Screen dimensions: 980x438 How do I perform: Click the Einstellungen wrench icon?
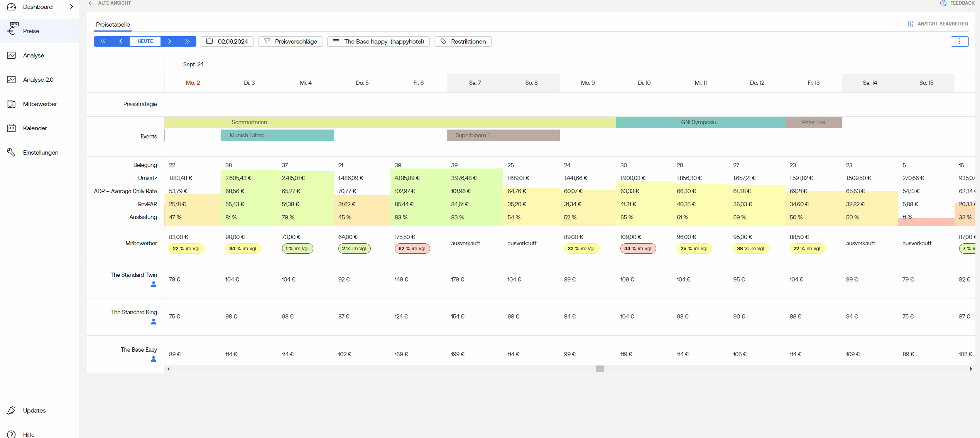[x=12, y=152]
